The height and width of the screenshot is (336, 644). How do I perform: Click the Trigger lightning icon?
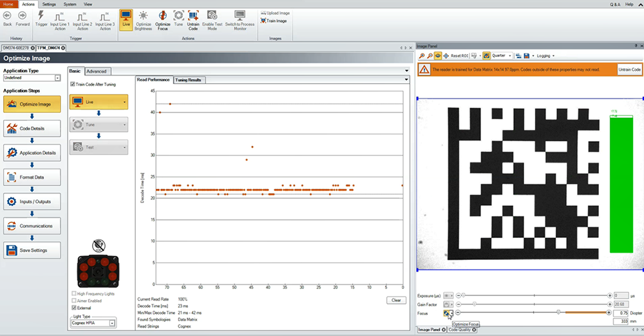point(41,15)
